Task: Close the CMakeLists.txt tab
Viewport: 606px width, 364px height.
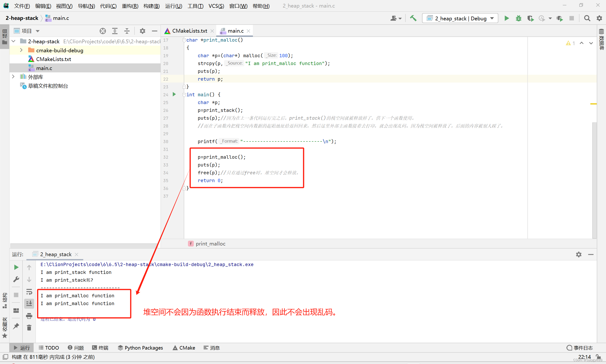Action: pos(212,31)
